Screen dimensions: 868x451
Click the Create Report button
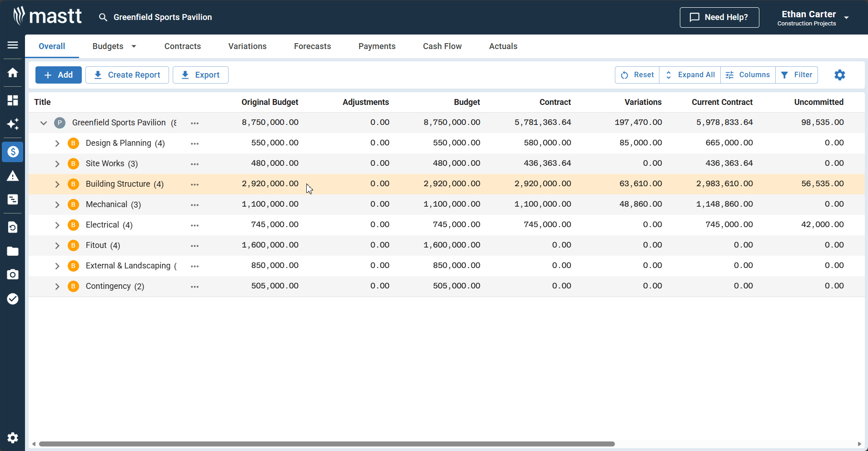coord(127,74)
